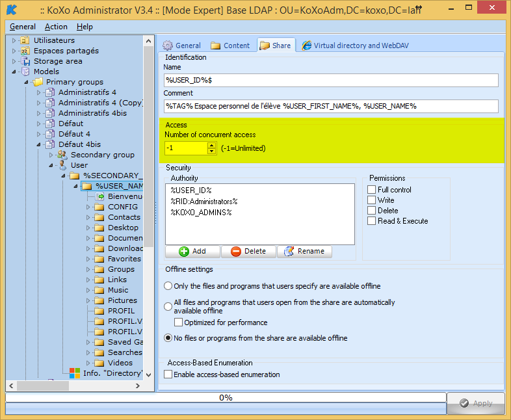This screenshot has width=511, height=420.
Task: Open the General menu
Action: pos(23,27)
